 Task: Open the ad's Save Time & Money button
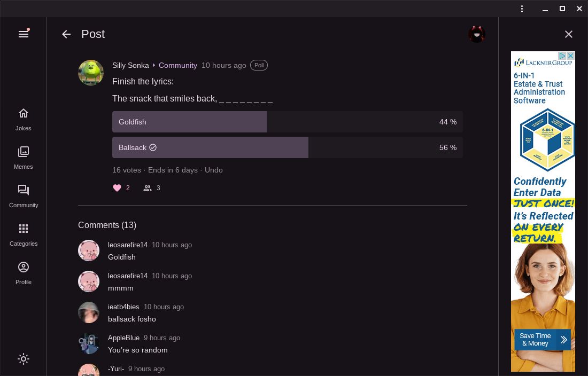(543, 340)
